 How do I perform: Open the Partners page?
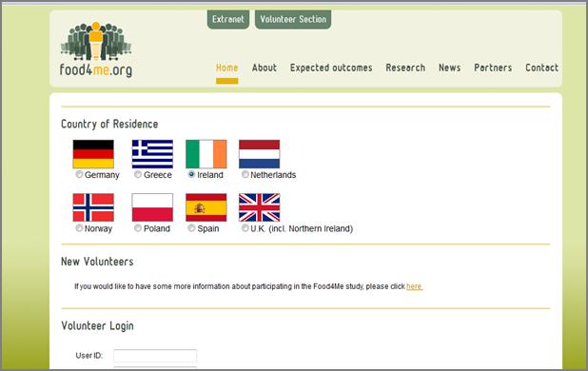pyautogui.click(x=493, y=68)
